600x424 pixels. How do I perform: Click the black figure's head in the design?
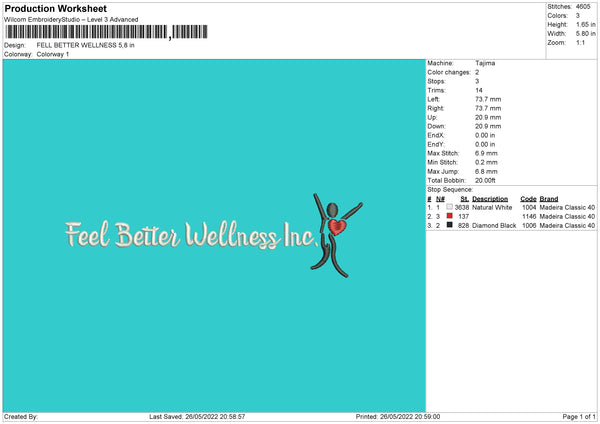pyautogui.click(x=332, y=210)
